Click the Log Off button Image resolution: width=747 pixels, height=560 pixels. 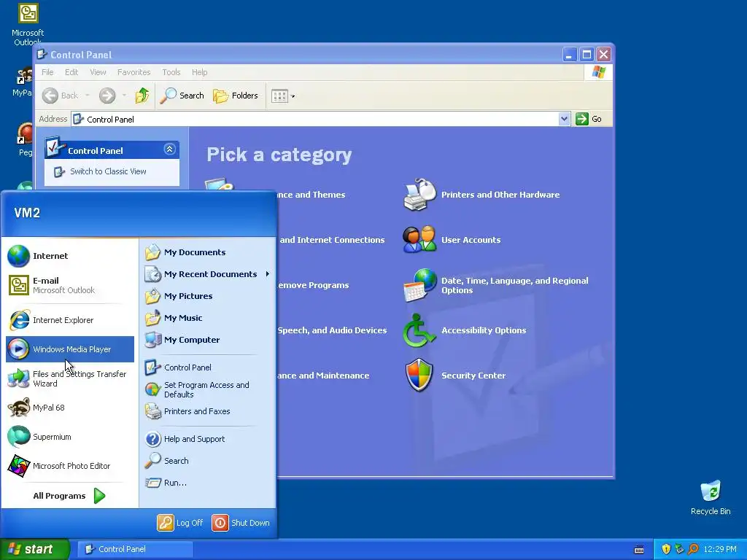click(x=180, y=522)
